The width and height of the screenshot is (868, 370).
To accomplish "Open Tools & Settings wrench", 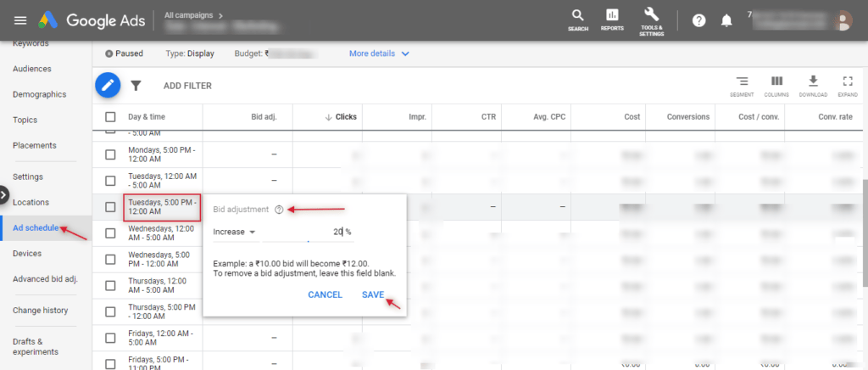I will point(651,19).
